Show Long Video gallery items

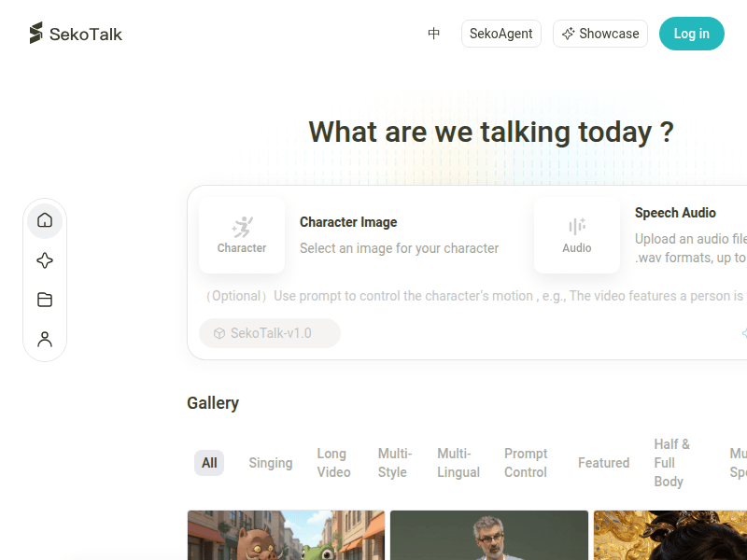coord(333,463)
